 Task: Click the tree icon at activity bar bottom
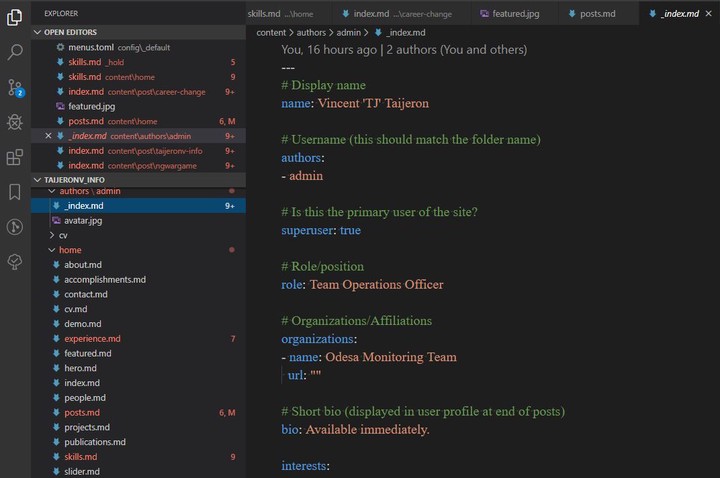15,261
